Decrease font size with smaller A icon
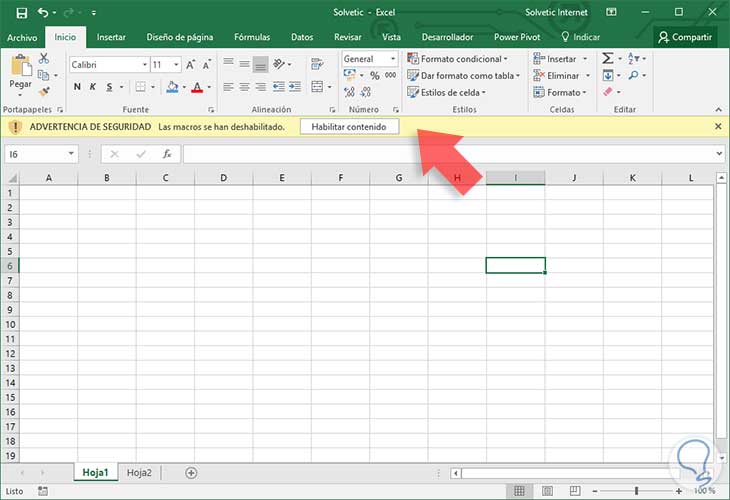Image resolution: width=730 pixels, height=500 pixels. pos(206,65)
